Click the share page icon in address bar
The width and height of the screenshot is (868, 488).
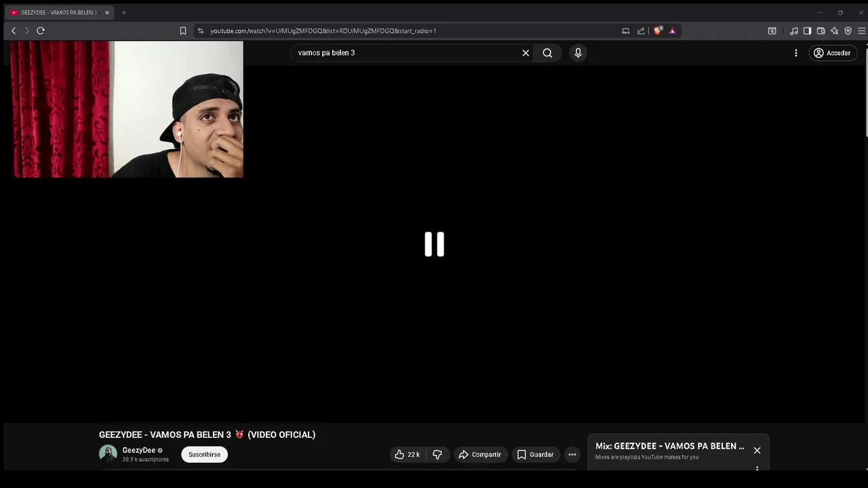pyautogui.click(x=641, y=30)
